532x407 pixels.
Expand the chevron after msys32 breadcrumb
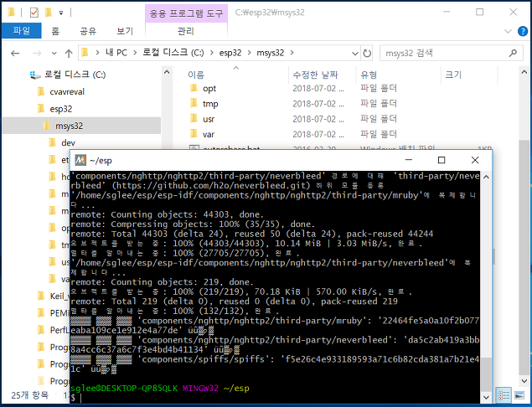coord(292,53)
